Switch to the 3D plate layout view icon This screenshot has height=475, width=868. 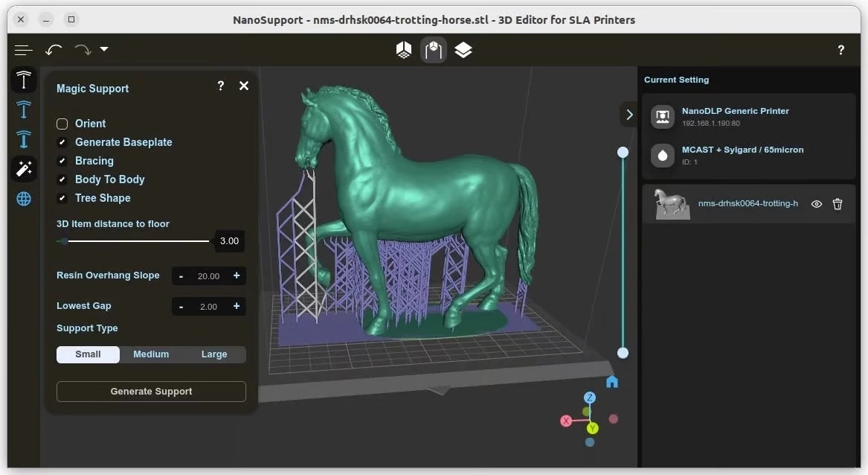click(404, 50)
